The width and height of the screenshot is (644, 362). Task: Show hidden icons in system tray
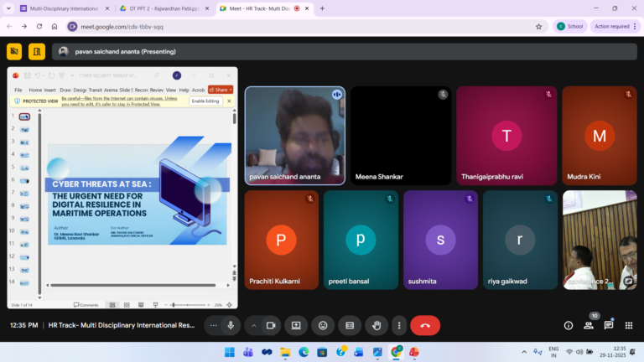click(524, 352)
